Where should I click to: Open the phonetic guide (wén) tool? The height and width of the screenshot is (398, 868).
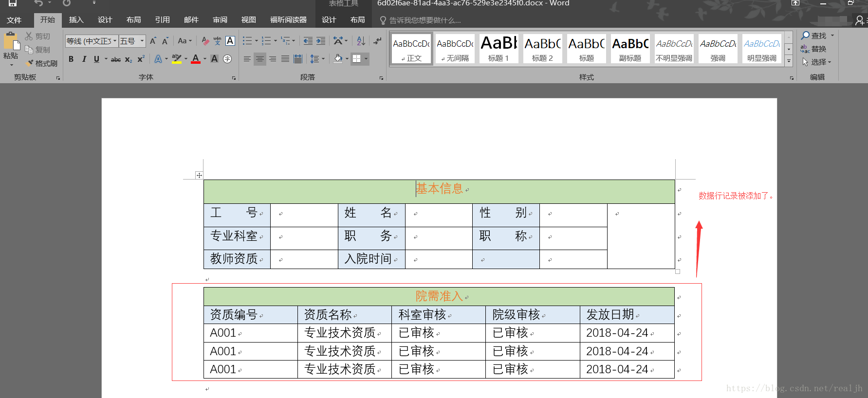217,41
